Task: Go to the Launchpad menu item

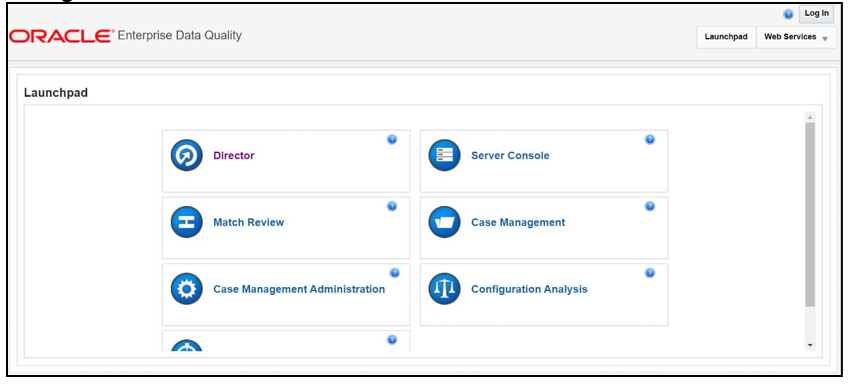Action: pos(726,37)
